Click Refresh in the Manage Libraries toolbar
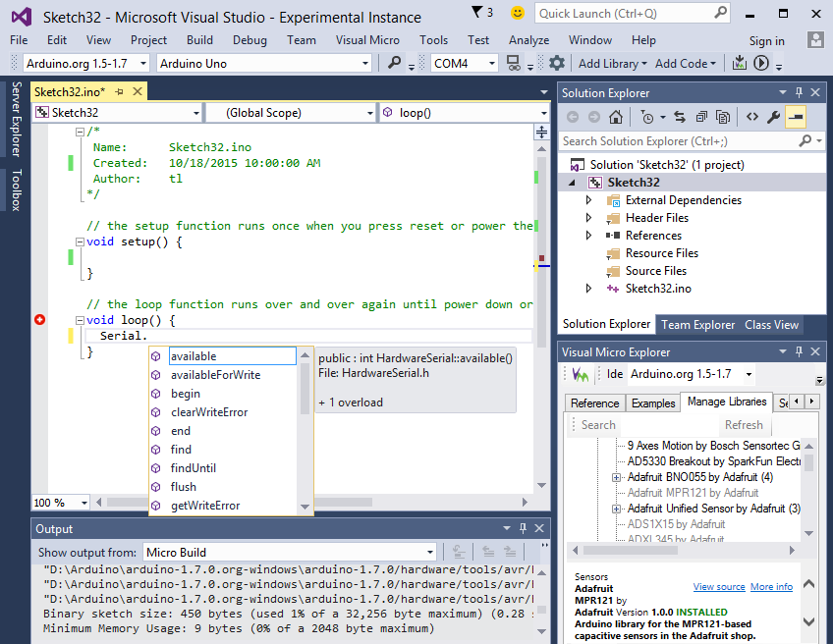Viewport: 833px width, 644px height. click(x=744, y=425)
